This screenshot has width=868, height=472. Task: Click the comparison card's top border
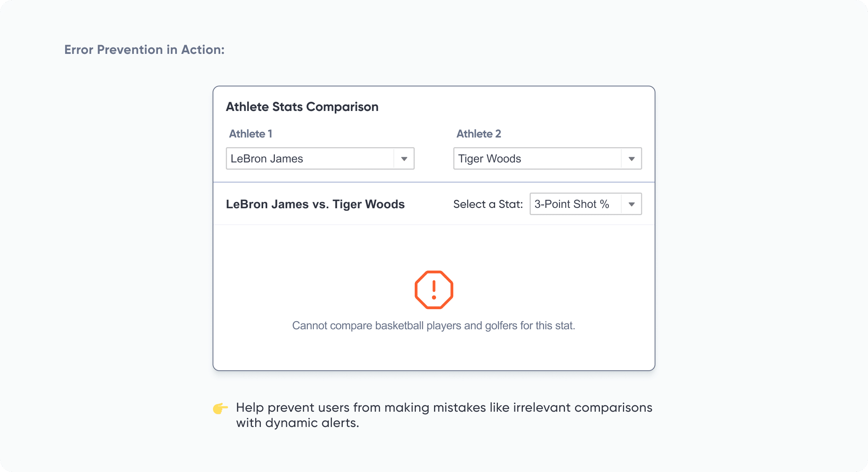click(434, 86)
